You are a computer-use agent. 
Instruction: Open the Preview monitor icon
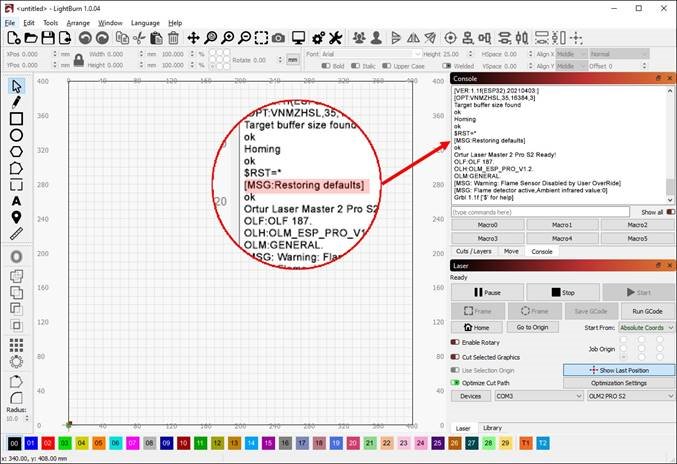(298, 38)
